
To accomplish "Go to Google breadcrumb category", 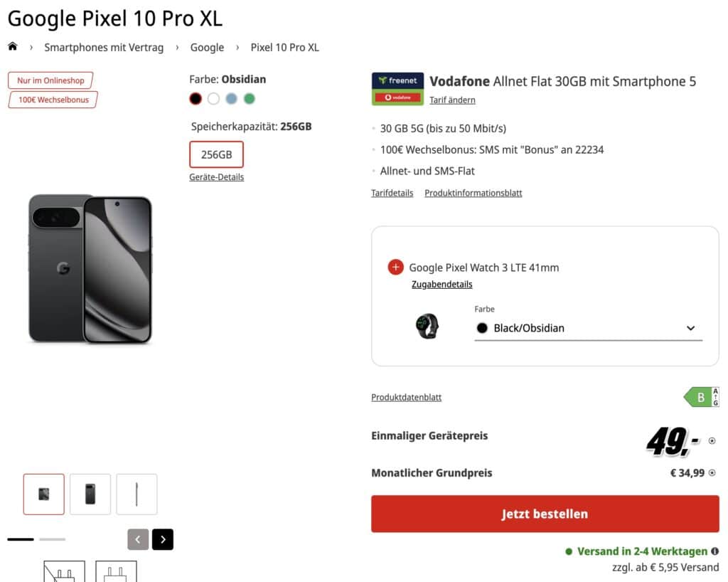I will click(x=207, y=48).
